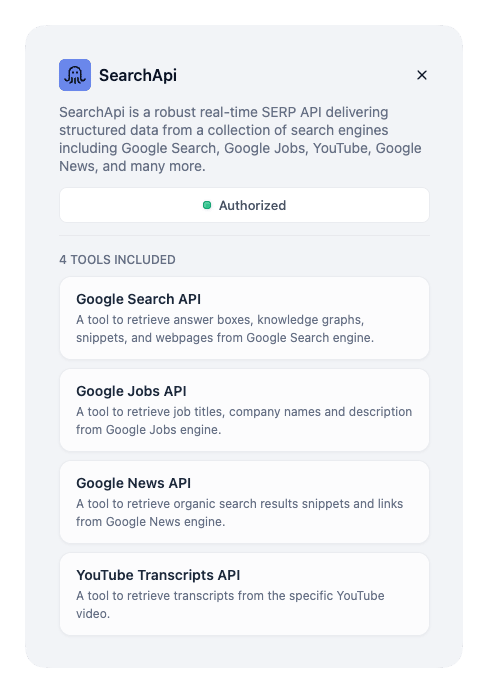
Task: Click the Google Search API heading text
Action: (138, 299)
